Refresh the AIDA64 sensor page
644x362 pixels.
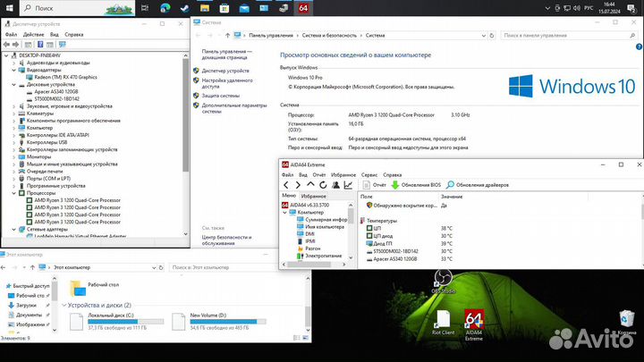click(x=323, y=185)
